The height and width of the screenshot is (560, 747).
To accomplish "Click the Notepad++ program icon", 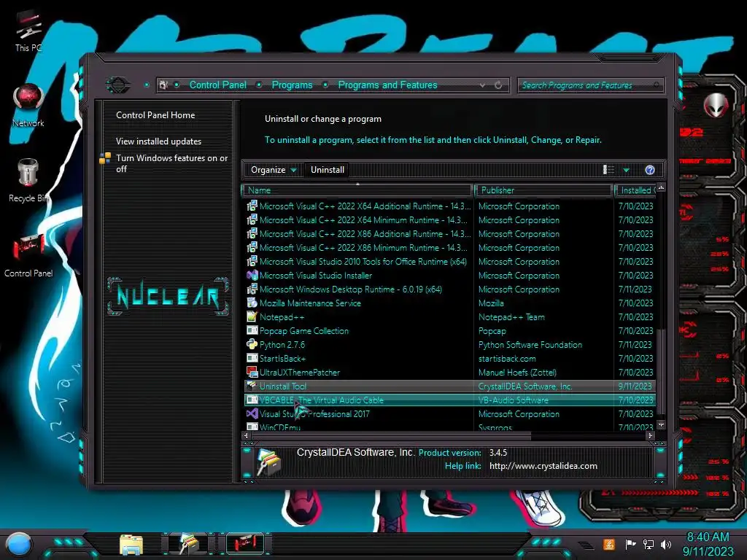I will click(252, 316).
